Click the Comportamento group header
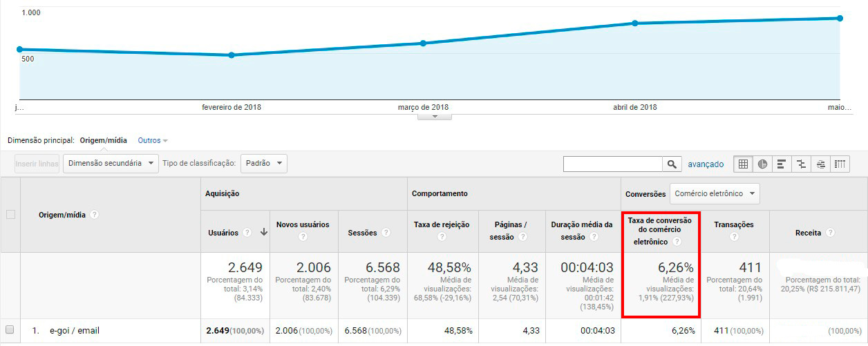This screenshot has height=346, width=868. [x=440, y=194]
